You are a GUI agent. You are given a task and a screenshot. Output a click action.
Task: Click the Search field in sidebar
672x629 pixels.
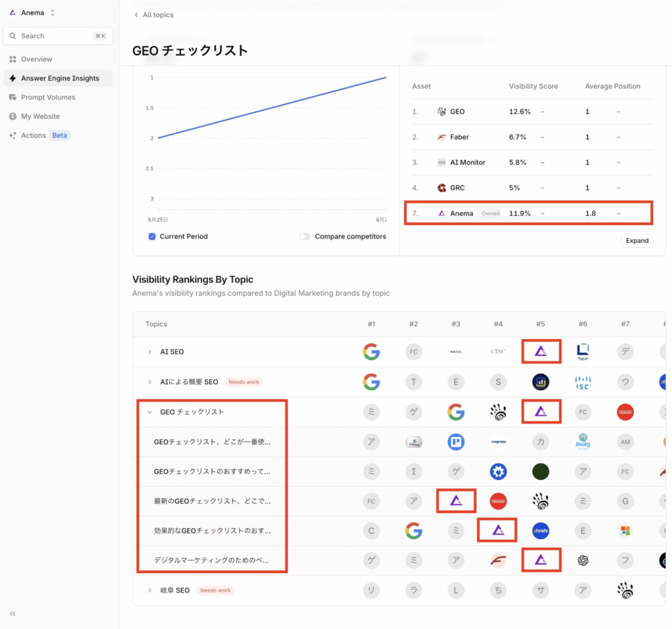(58, 36)
